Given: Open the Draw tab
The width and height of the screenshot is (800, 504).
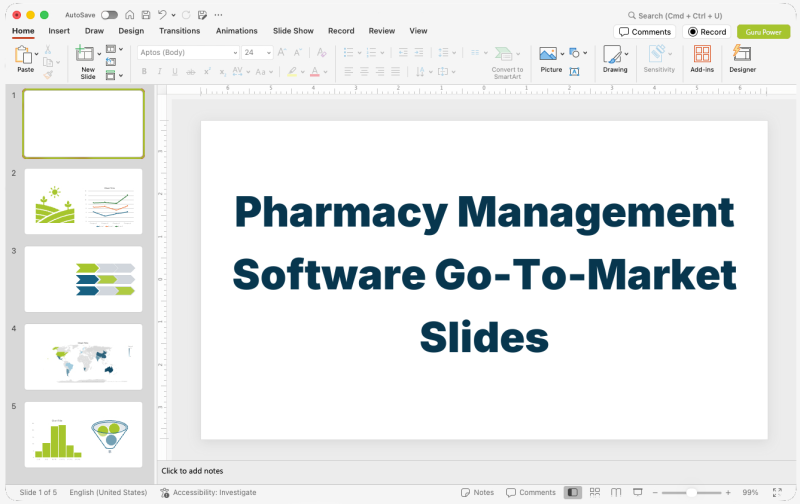Looking at the screenshot, I should point(94,31).
